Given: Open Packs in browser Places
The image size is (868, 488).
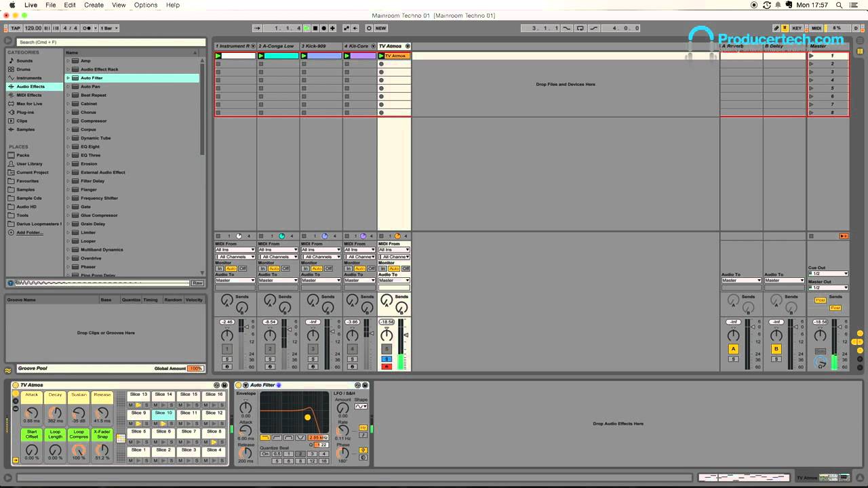Looking at the screenshot, I should point(23,155).
